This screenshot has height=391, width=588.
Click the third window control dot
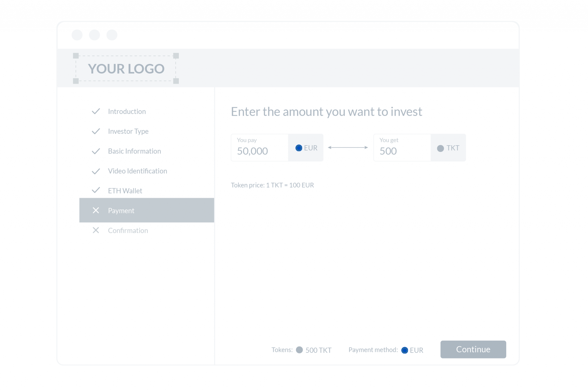[x=112, y=35]
